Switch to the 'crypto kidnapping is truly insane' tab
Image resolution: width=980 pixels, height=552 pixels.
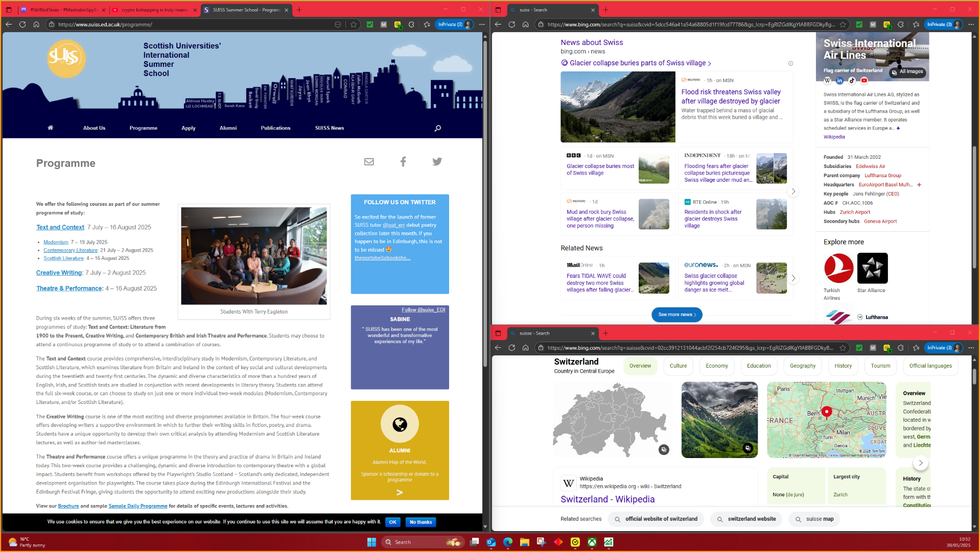coord(153,10)
